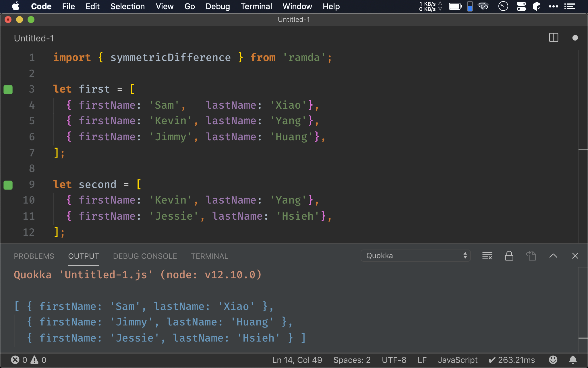Open the Terminal tab

point(210,256)
